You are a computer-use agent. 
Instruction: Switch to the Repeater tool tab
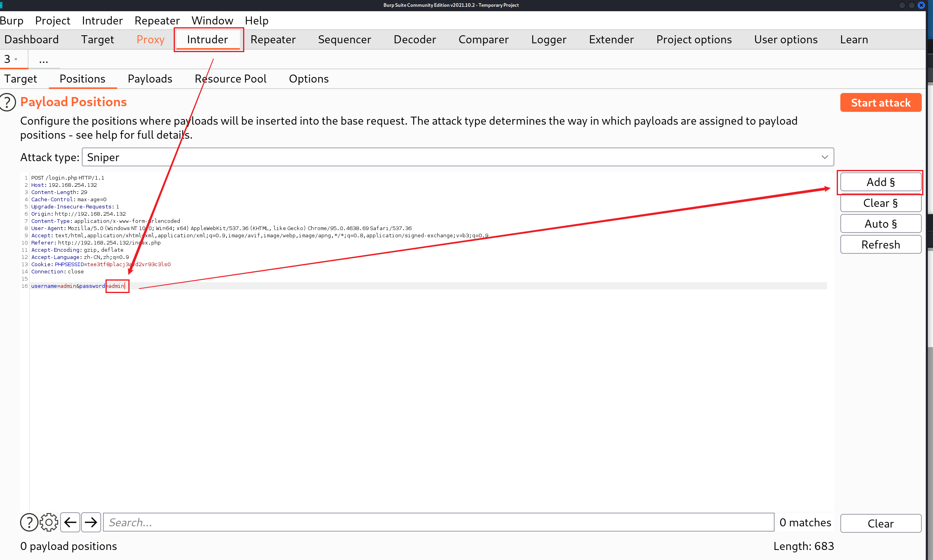click(273, 39)
